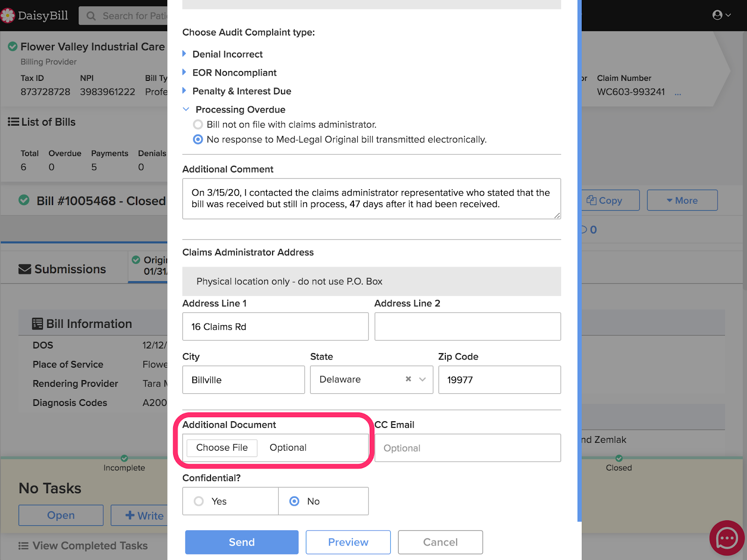
Task: Open the chat support bubble icon
Action: (727, 538)
